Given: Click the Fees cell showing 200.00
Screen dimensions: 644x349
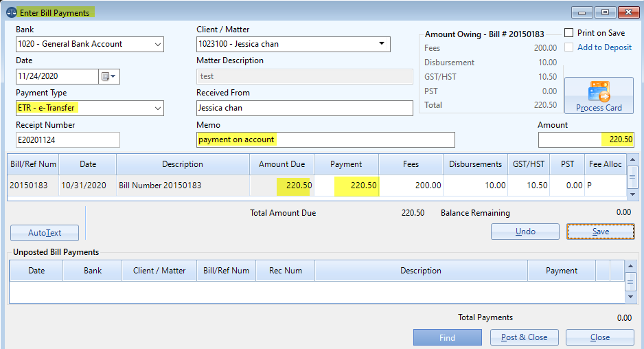Looking at the screenshot, I should tap(411, 185).
